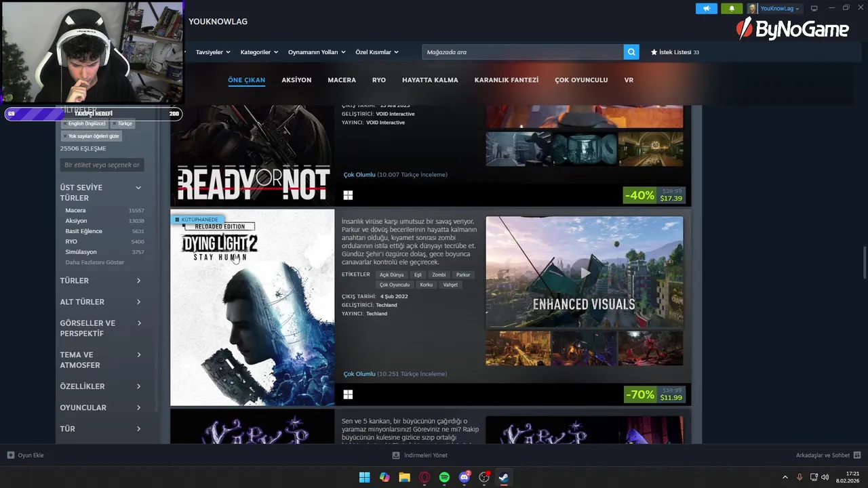Image resolution: width=868 pixels, height=488 pixels.
Task: Play the Dying Light 2 trailer video
Action: [x=585, y=272]
